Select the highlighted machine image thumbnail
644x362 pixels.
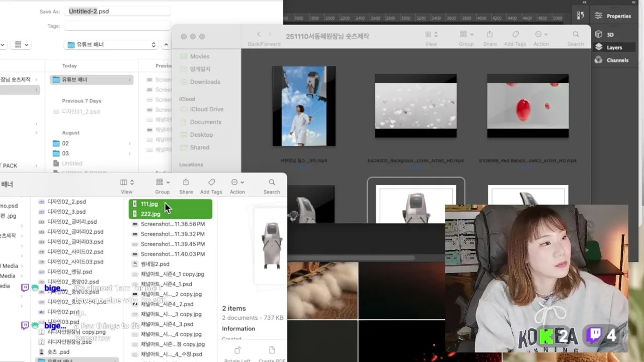[416, 203]
